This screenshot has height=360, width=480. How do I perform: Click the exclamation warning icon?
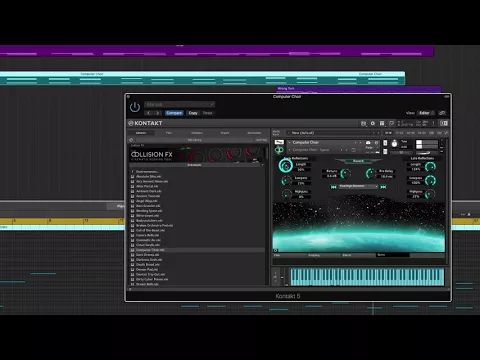click(434, 123)
